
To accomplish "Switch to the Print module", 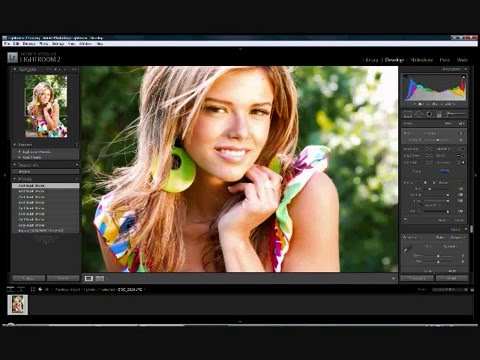I will 444,60.
